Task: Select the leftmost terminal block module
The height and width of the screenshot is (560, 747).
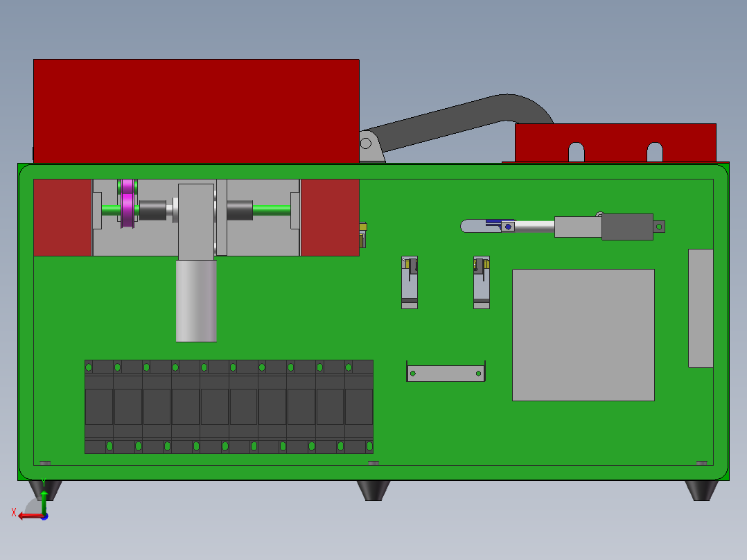Action: 99,407
